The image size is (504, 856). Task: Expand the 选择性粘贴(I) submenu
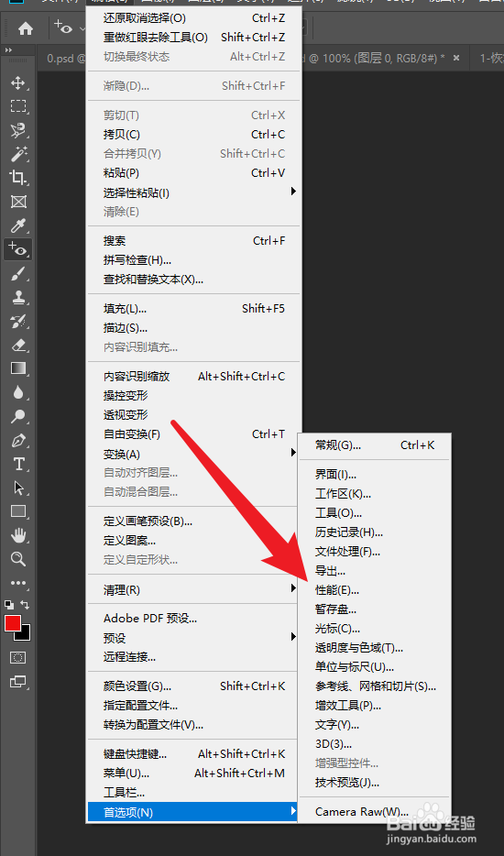(294, 191)
